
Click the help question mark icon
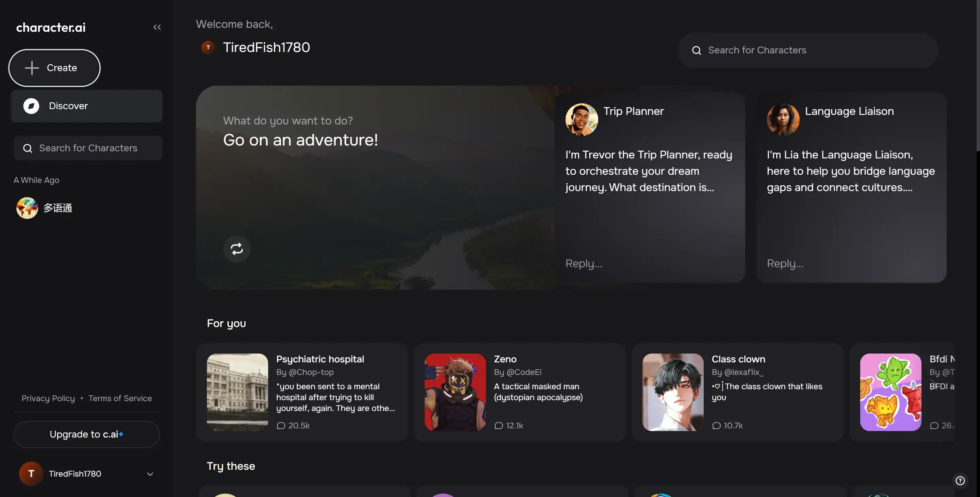click(x=960, y=481)
